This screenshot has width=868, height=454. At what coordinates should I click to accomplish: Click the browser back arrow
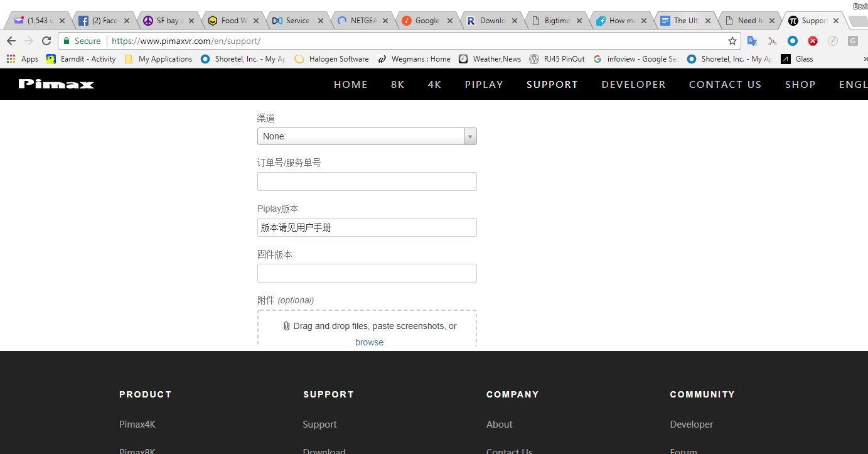(11, 41)
